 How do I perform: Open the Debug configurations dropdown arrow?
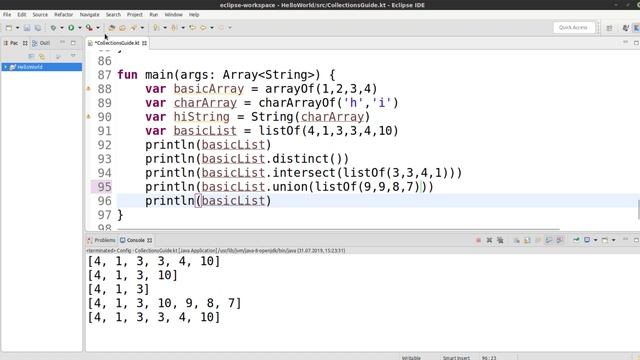62,28
